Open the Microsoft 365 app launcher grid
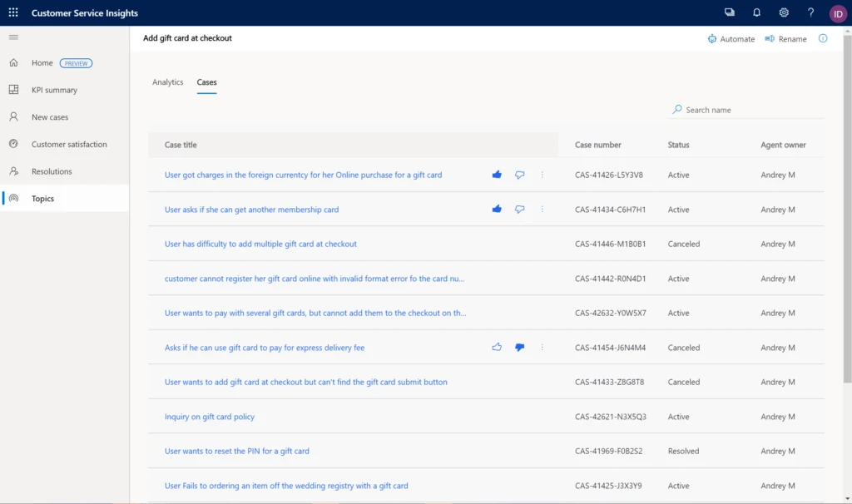 click(x=12, y=12)
